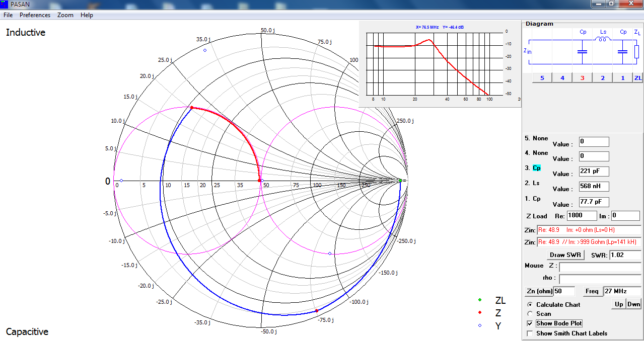Viewport: 644px width, 341px height.
Task: Click the green ZL point at chart right edge
Action: 400,181
